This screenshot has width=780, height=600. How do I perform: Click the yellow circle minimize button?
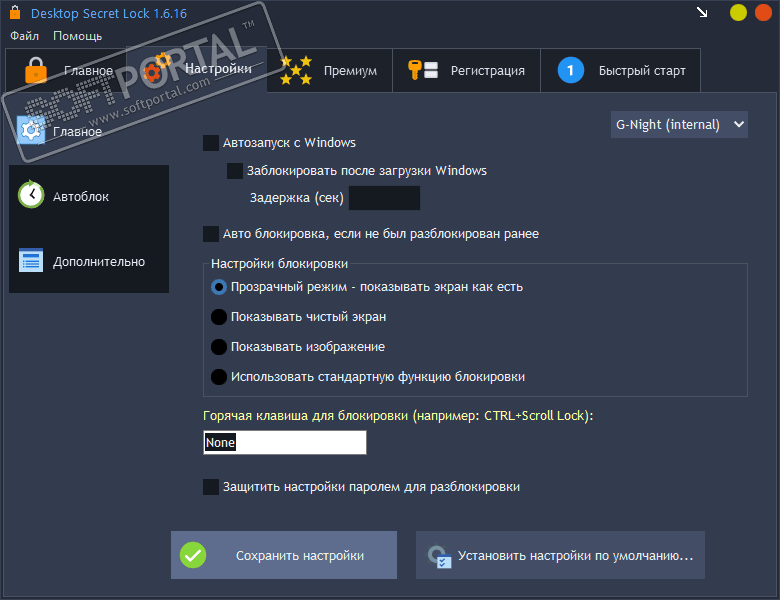[738, 12]
